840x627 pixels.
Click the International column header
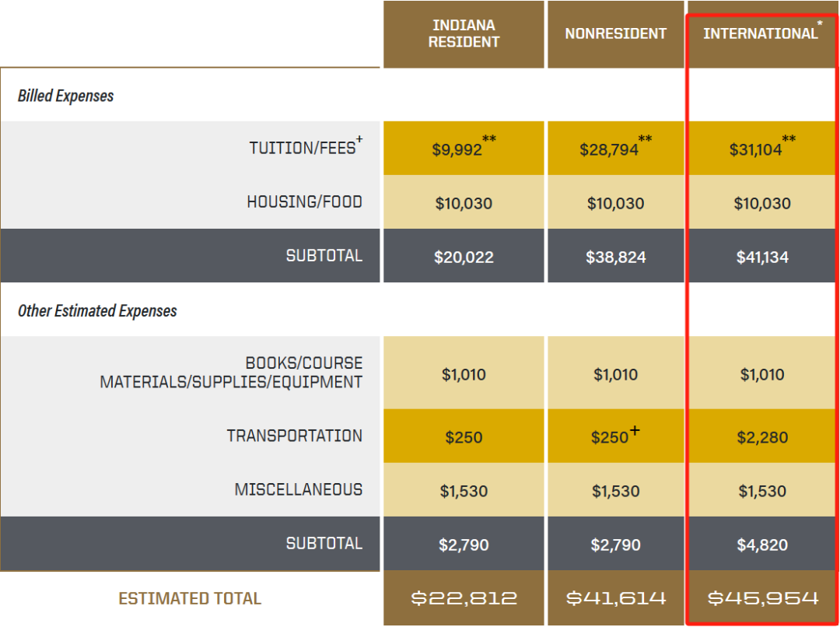pyautogui.click(x=760, y=33)
